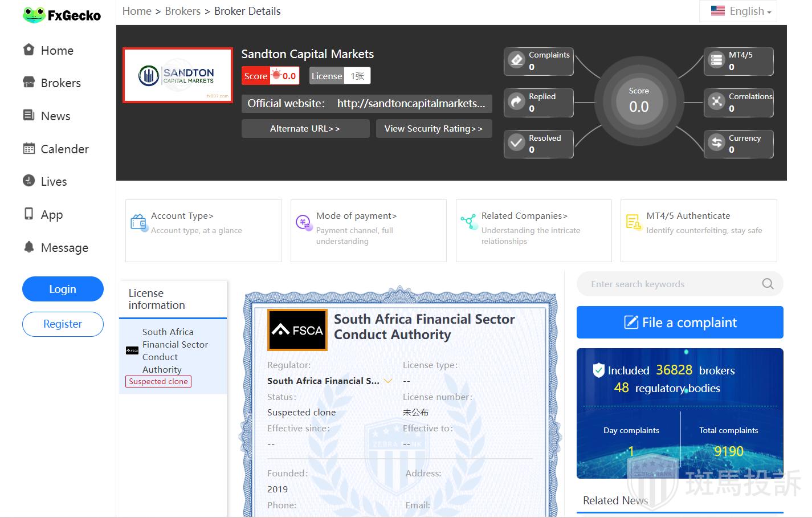The height and width of the screenshot is (518, 812).
Task: Expand Account Type section
Action: point(182,216)
